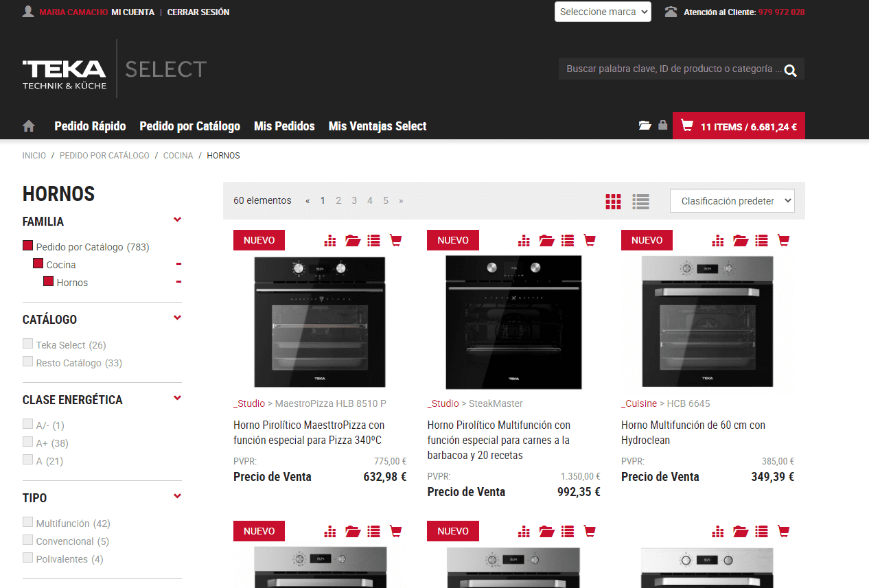The height and width of the screenshot is (588, 869).
Task: Collapse the CATÁLOGO filter section
Action: [x=177, y=318]
